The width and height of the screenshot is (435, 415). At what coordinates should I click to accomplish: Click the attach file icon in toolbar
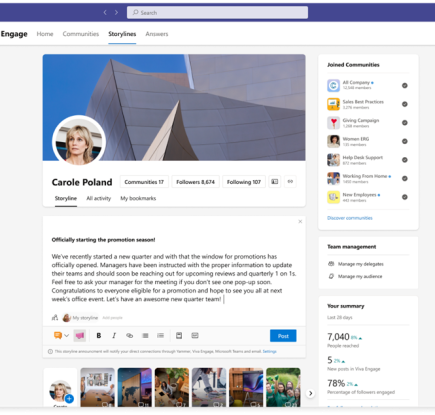tap(179, 336)
